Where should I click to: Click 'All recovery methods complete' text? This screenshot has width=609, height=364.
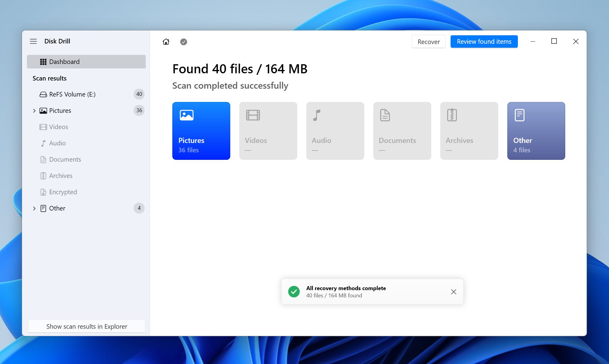(x=346, y=288)
